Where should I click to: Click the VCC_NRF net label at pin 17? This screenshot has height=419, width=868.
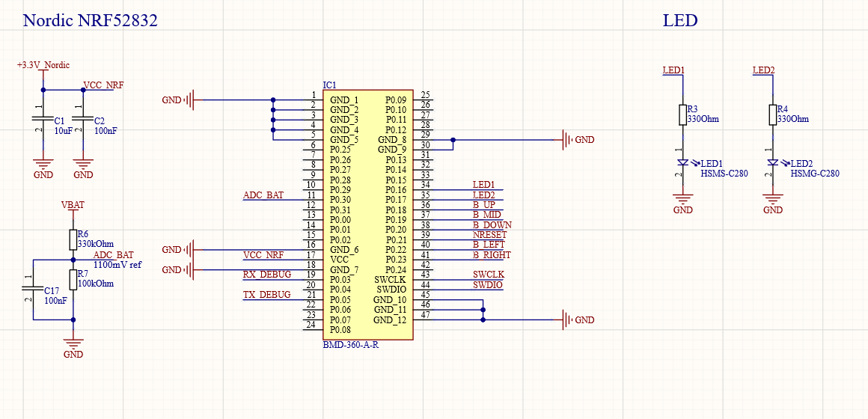[263, 255]
